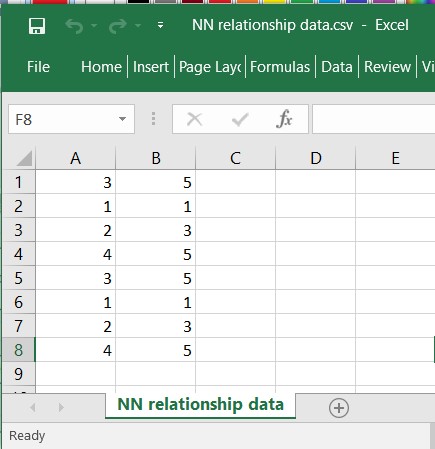The image size is (435, 449).
Task: Expand the Name Box dropdown arrow
Action: point(122,119)
